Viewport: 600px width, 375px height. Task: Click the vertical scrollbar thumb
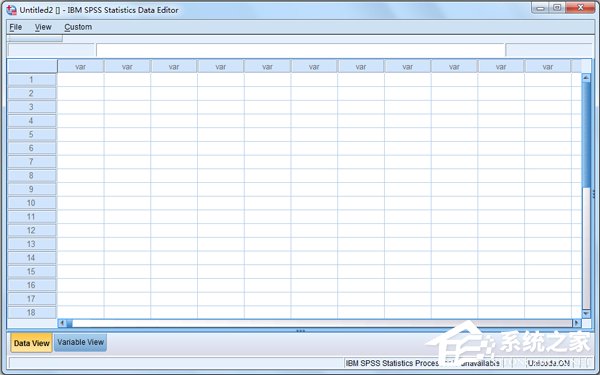coord(586,135)
